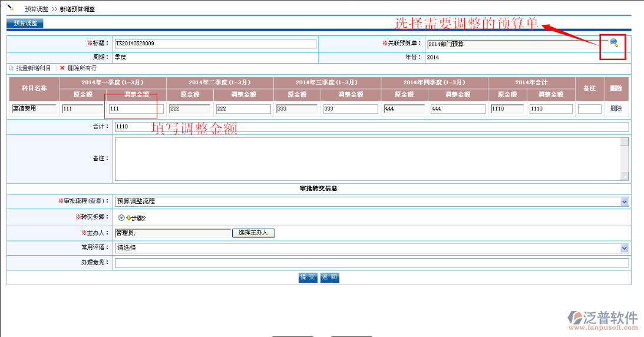Image resolution: width=644 pixels, height=337 pixels.
Task: Expand the 常用评语 dropdown list
Action: 625,248
